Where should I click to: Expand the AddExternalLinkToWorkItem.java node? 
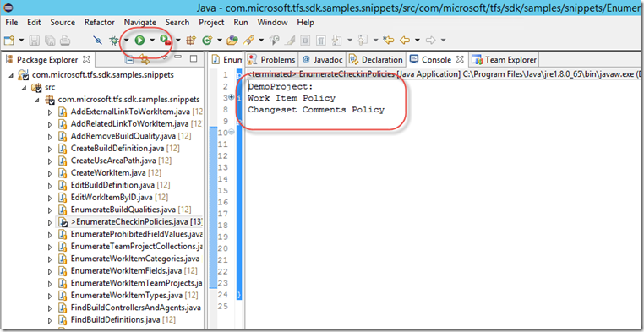51,112
